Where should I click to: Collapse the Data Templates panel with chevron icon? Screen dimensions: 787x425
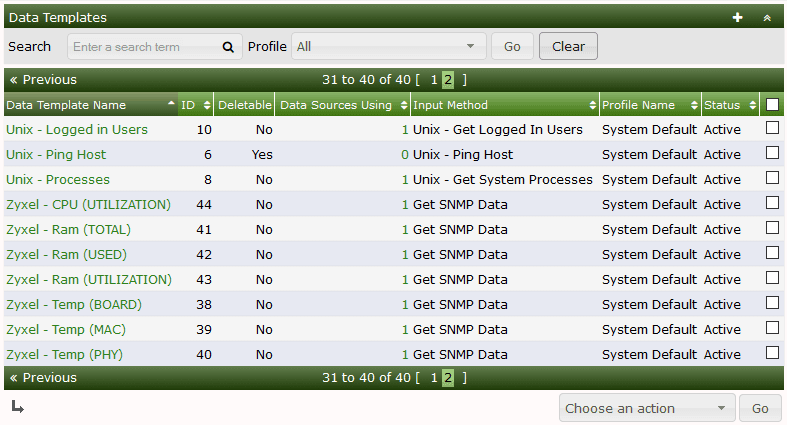(767, 17)
